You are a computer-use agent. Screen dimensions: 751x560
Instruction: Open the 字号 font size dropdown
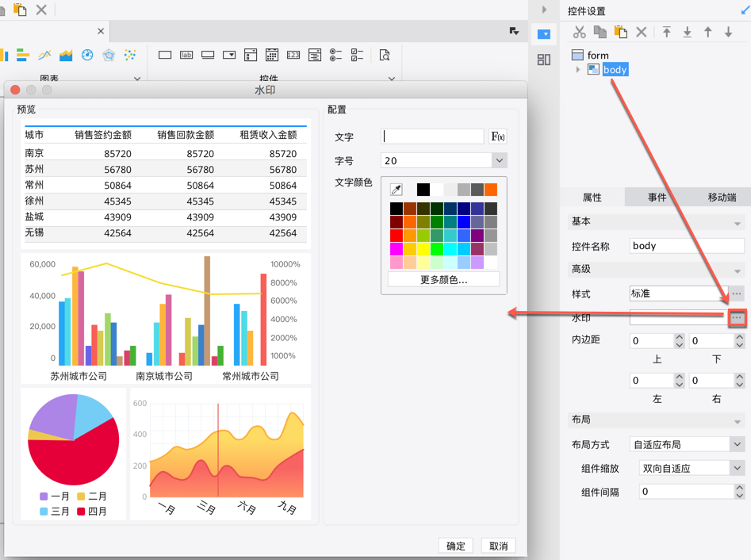499,160
